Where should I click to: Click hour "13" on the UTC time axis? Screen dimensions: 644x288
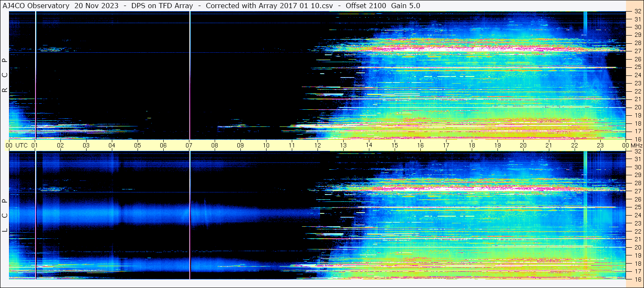pyautogui.click(x=343, y=145)
